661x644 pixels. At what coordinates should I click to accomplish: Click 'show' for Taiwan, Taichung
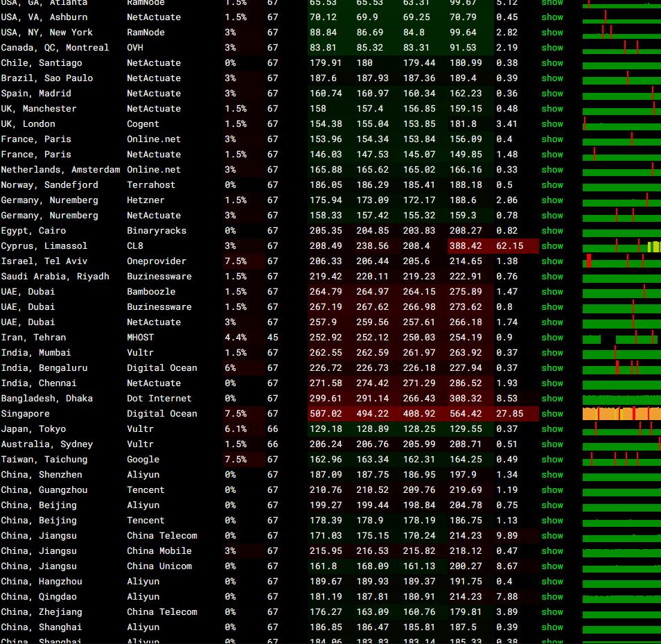pyautogui.click(x=552, y=460)
